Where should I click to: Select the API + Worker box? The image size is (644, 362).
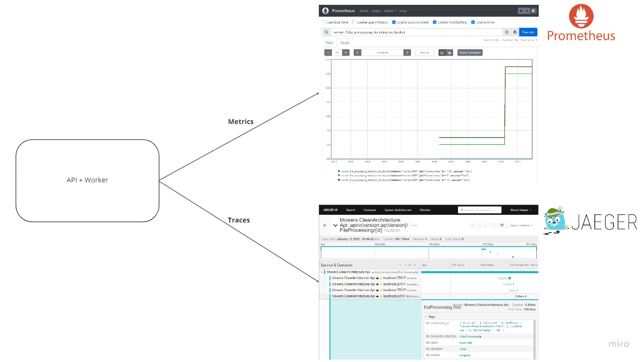(87, 181)
